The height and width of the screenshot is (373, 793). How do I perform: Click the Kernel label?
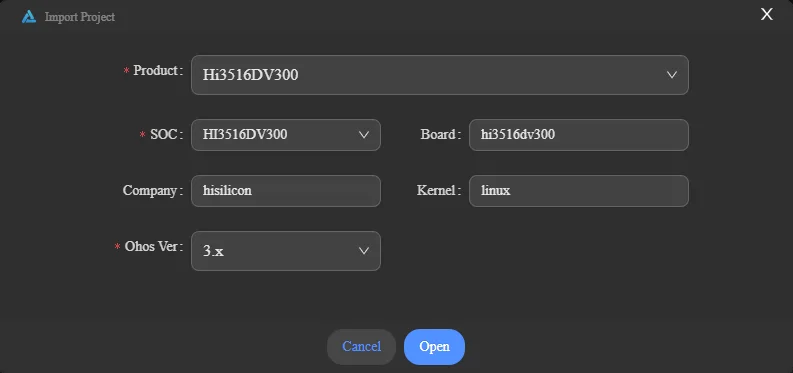[x=439, y=191]
